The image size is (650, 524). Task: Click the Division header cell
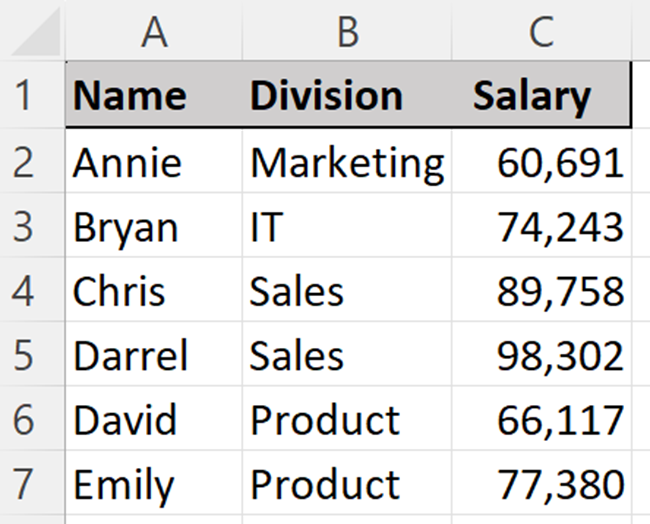(x=347, y=95)
